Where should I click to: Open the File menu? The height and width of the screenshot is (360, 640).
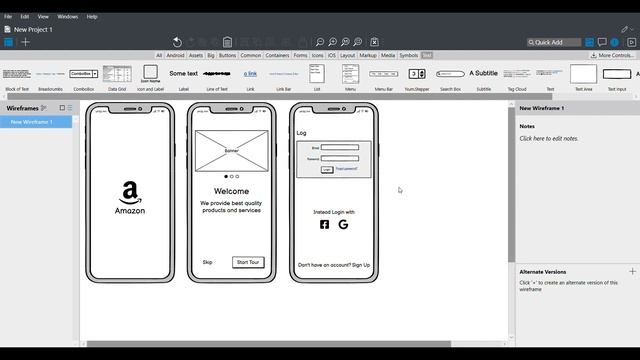pos(8,17)
